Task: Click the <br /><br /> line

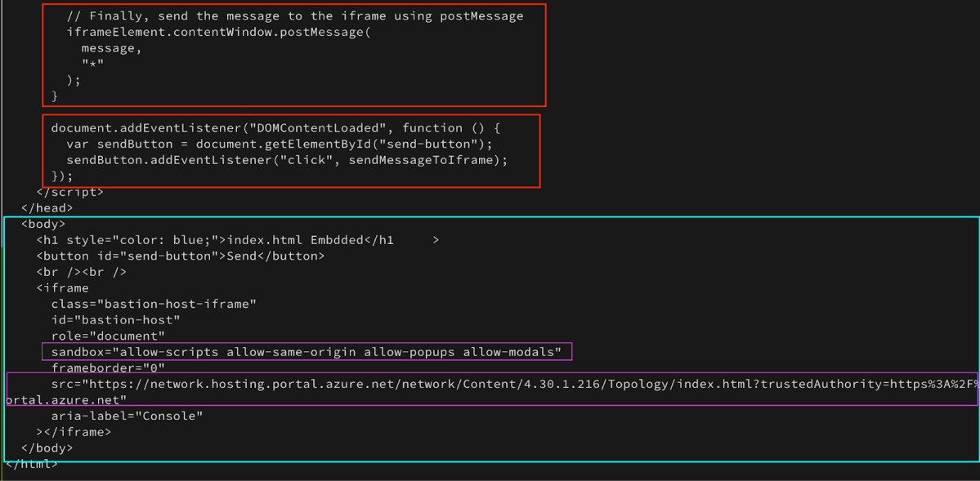Action: 82,272
